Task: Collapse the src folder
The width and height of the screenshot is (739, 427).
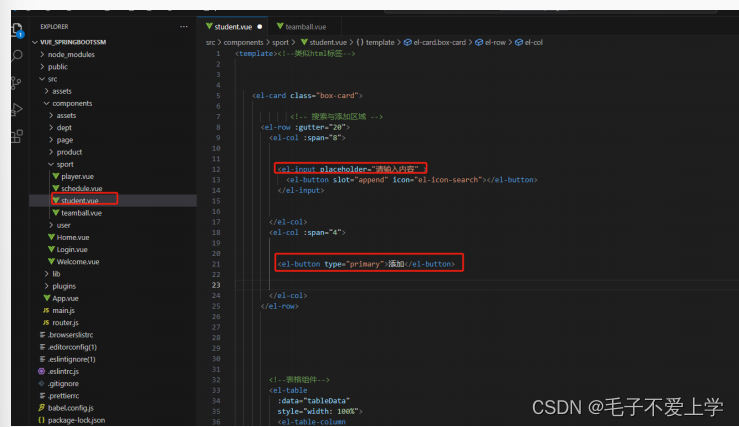Action: point(42,79)
